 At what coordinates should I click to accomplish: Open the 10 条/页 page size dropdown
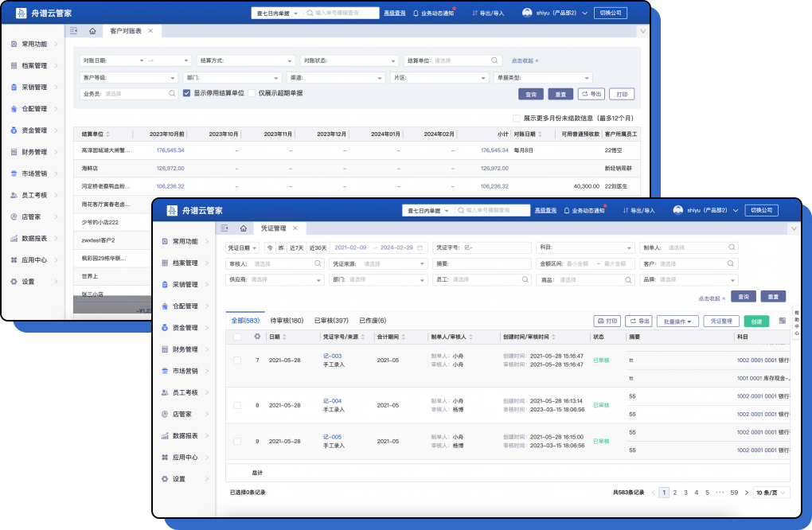771,493
